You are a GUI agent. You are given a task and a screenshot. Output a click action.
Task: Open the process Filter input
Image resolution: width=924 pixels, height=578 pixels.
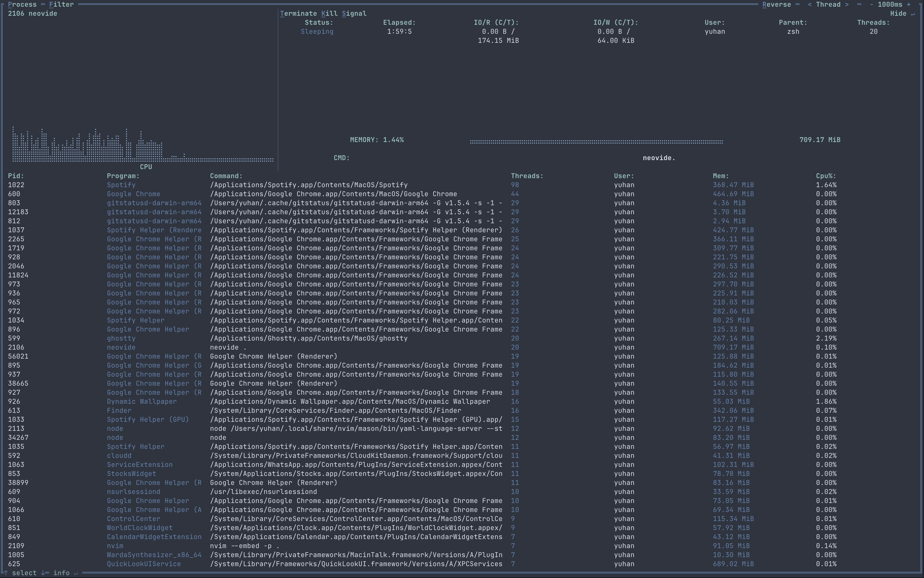coord(61,5)
